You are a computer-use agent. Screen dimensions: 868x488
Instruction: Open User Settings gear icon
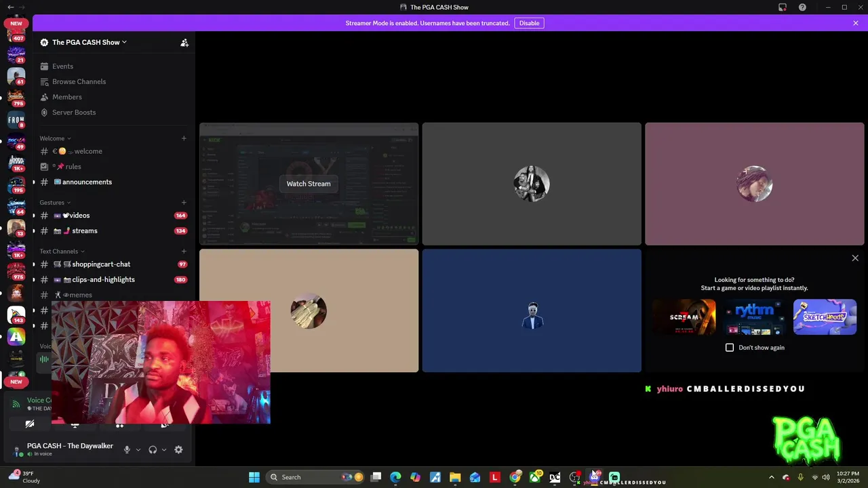pos(178,449)
